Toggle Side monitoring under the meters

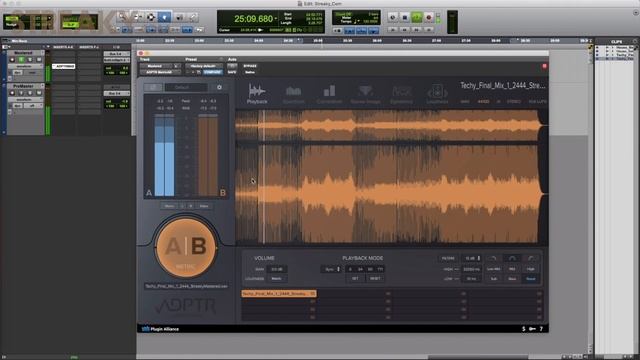click(204, 206)
